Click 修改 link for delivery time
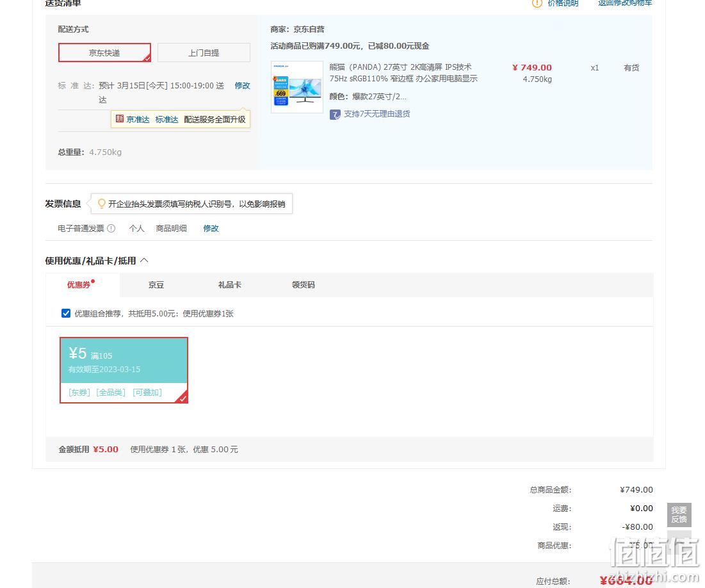 click(x=242, y=85)
